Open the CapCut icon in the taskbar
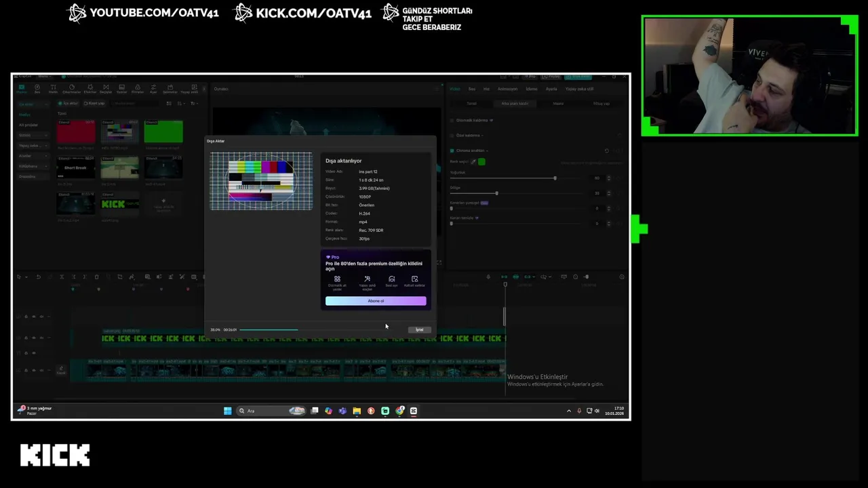868x488 pixels. (414, 411)
